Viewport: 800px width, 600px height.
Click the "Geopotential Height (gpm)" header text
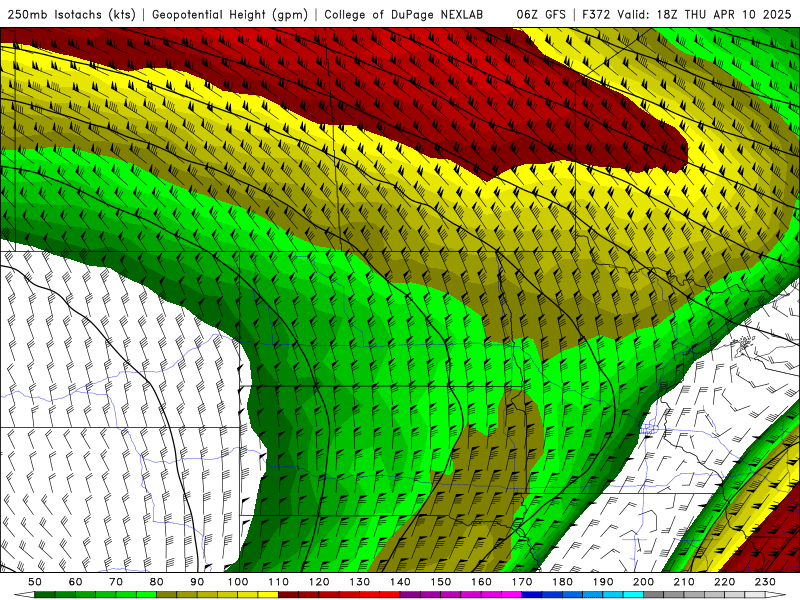click(x=230, y=14)
